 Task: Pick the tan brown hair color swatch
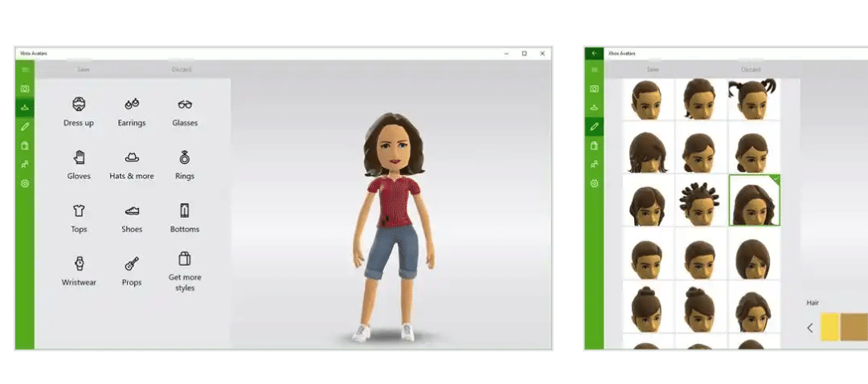[x=854, y=327]
